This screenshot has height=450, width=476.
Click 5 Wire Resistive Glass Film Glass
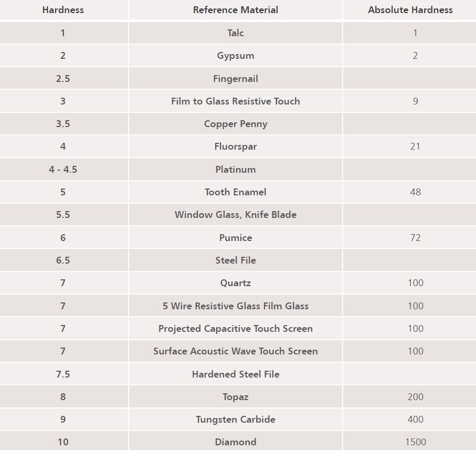(x=236, y=306)
